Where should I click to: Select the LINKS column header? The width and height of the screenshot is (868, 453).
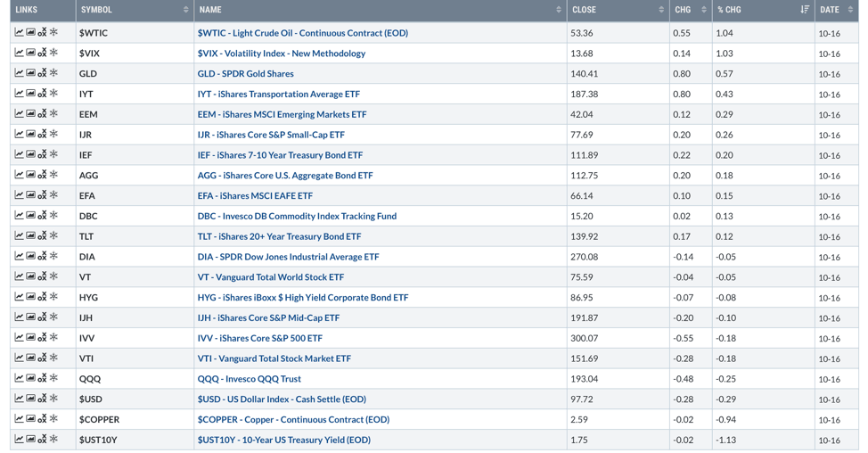coord(43,10)
